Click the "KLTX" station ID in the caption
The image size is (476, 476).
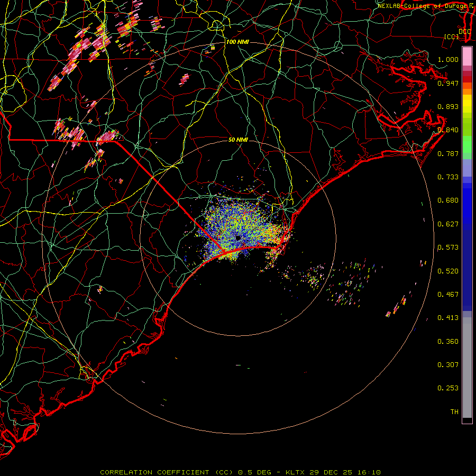(x=296, y=472)
